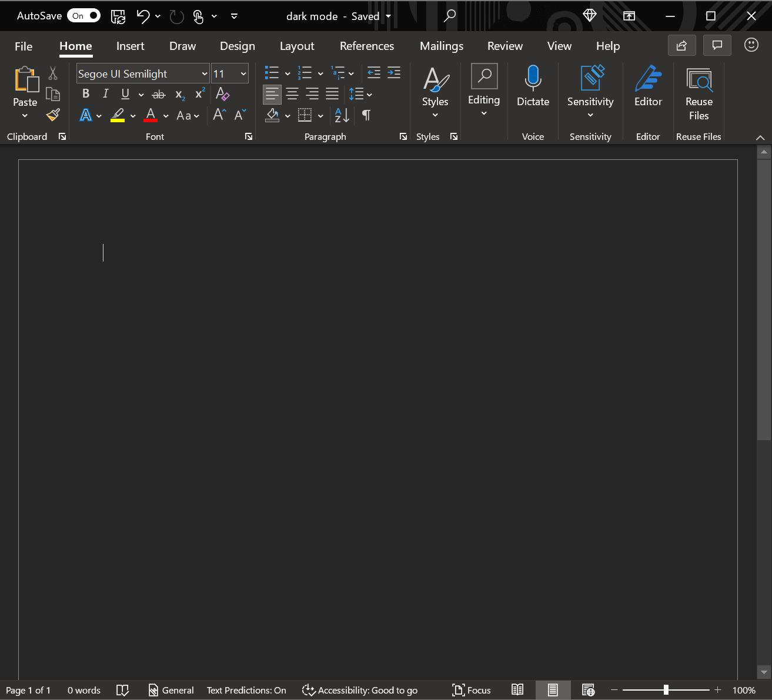Open Reuse Files search
Viewport: 772px width, 700px height.
coord(699,86)
